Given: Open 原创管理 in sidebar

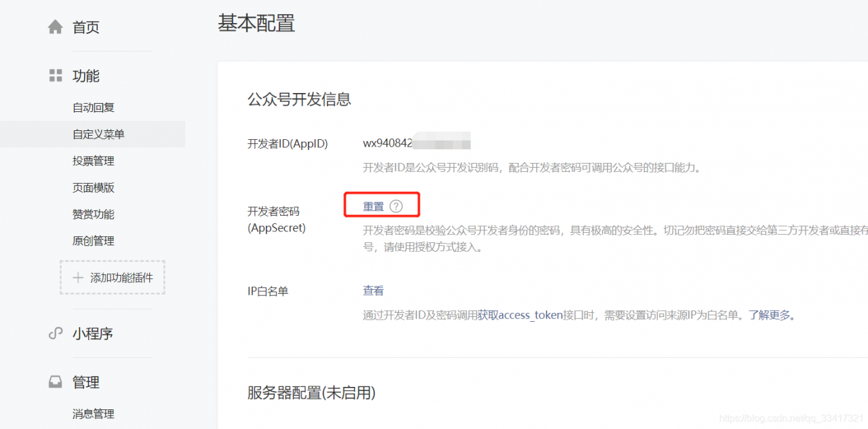Looking at the screenshot, I should (94, 240).
